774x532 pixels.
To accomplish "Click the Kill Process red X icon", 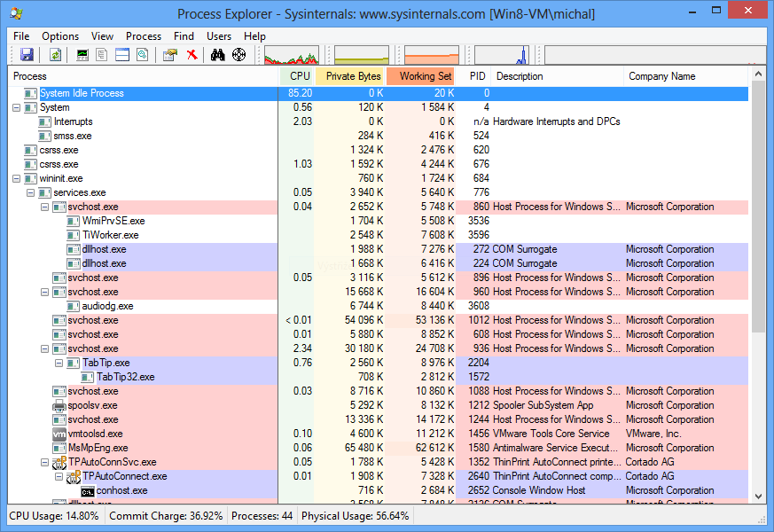I will pyautogui.click(x=192, y=54).
